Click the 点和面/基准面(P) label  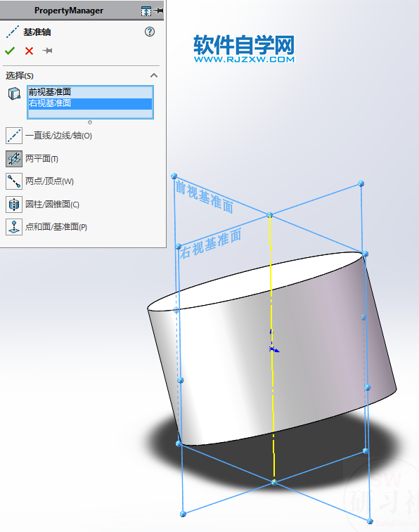click(56, 227)
